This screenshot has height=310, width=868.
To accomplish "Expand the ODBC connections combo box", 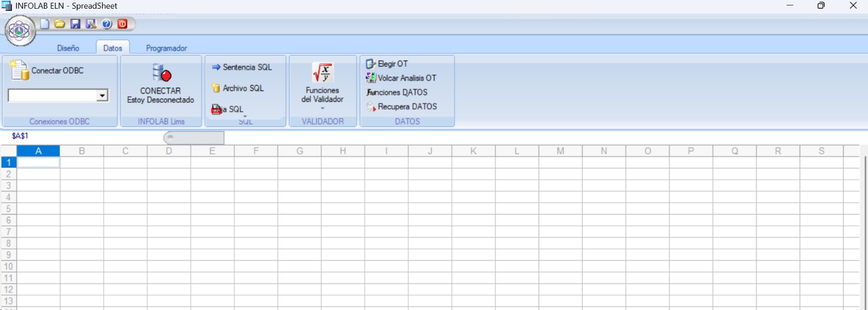I will tap(102, 96).
